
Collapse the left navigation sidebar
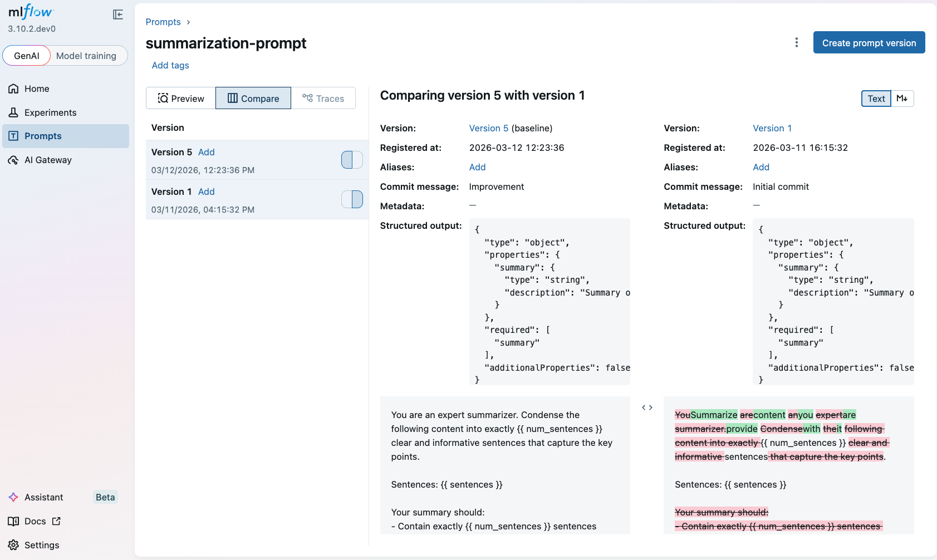(x=117, y=14)
